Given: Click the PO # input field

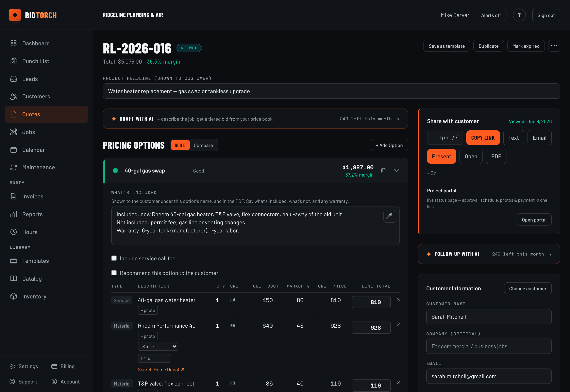Looking at the screenshot, I should 154,358.
